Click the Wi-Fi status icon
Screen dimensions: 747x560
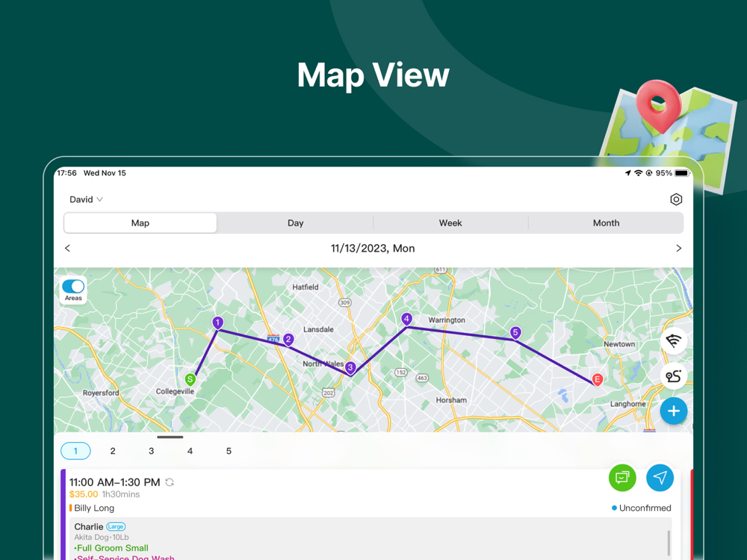pos(639,173)
